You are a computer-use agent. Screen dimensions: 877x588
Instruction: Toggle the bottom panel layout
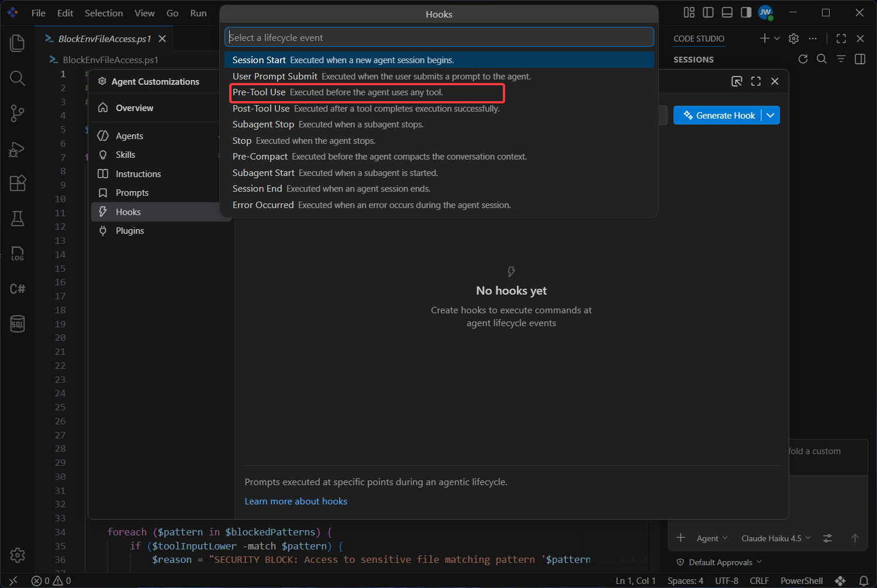[x=727, y=12]
